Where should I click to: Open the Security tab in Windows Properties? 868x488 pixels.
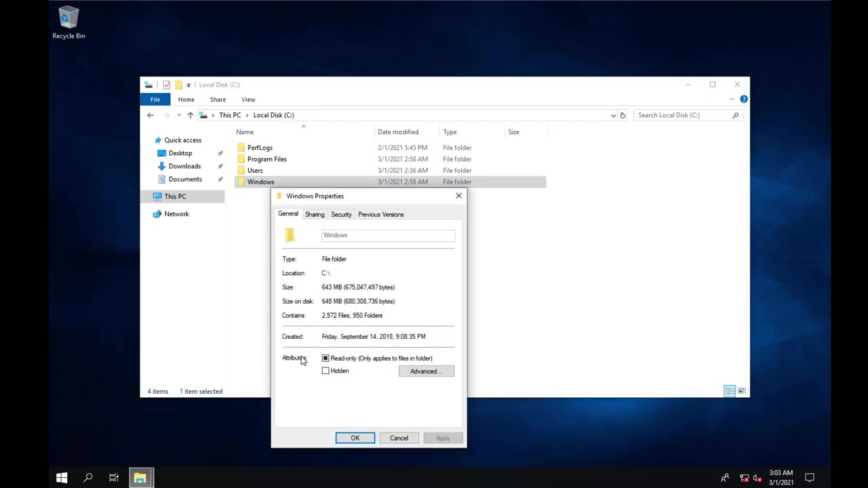point(341,215)
